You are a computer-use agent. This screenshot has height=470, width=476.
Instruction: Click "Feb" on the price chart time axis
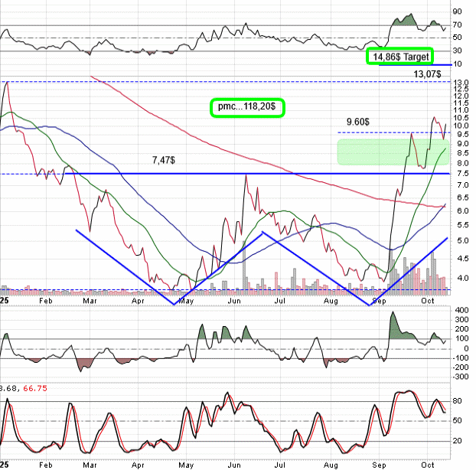click(x=44, y=301)
